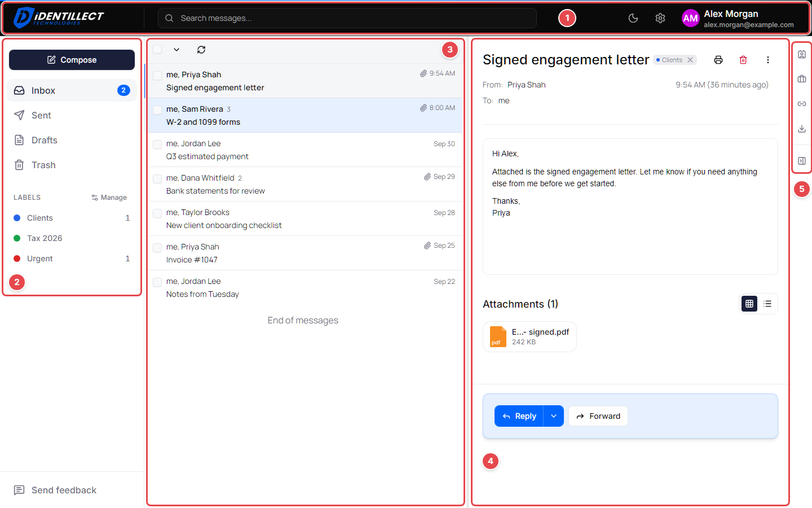The height and width of the screenshot is (508, 812).
Task: Open the Inbox folder
Action: point(72,90)
